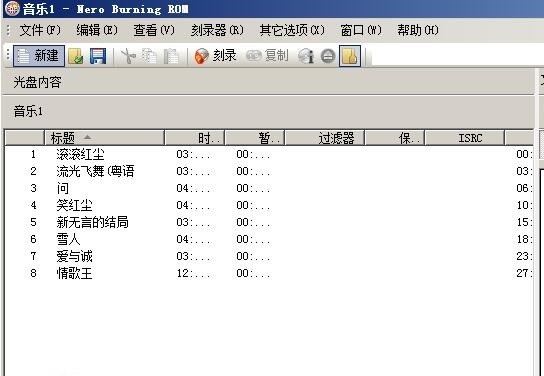Image resolution: width=544 pixels, height=376 pixels.
Task: Click the New compilation button
Action: (x=39, y=56)
